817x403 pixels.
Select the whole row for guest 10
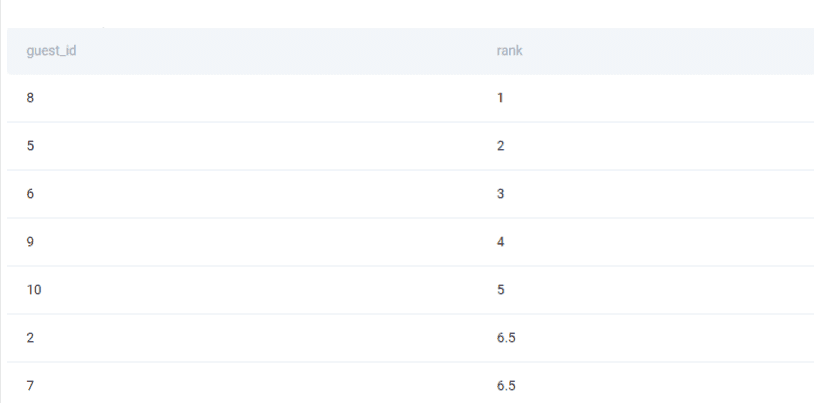pos(260,290)
